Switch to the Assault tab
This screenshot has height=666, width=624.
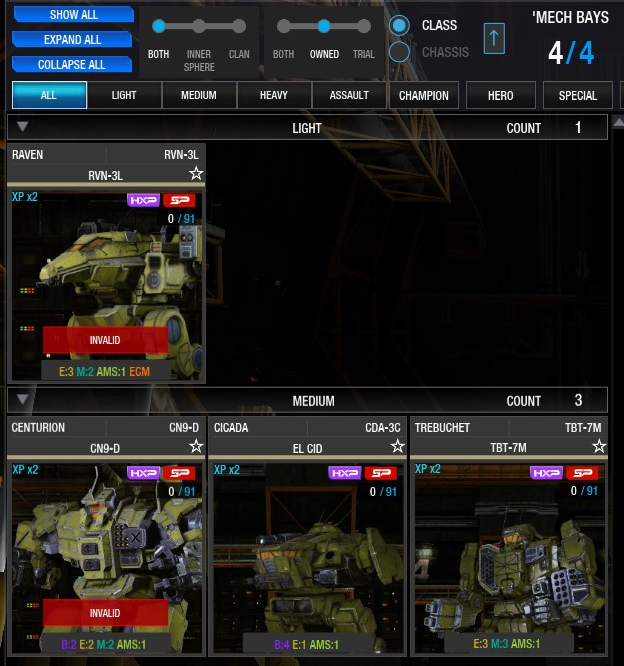[349, 95]
